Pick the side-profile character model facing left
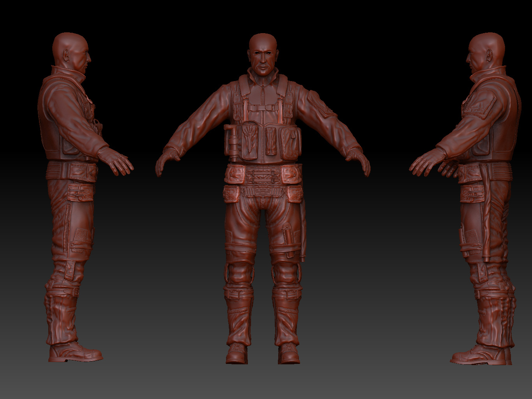Screen dimensions: 532x399 point(465,199)
